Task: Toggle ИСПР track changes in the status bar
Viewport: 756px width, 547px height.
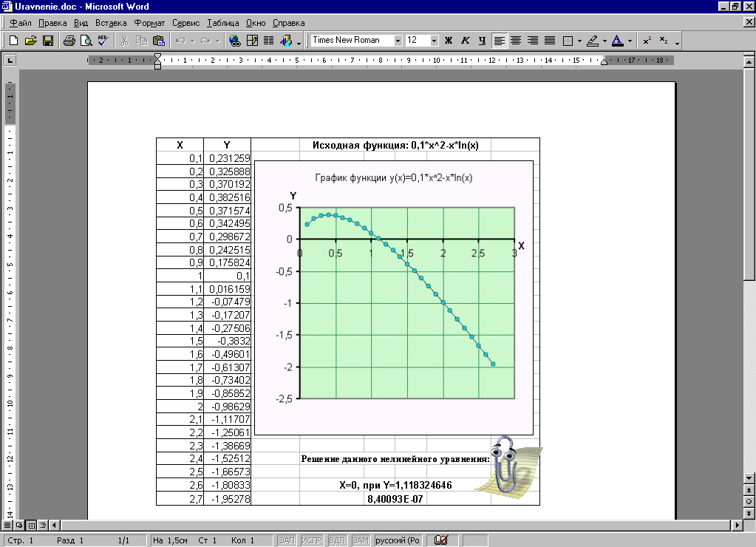Action: [311, 540]
